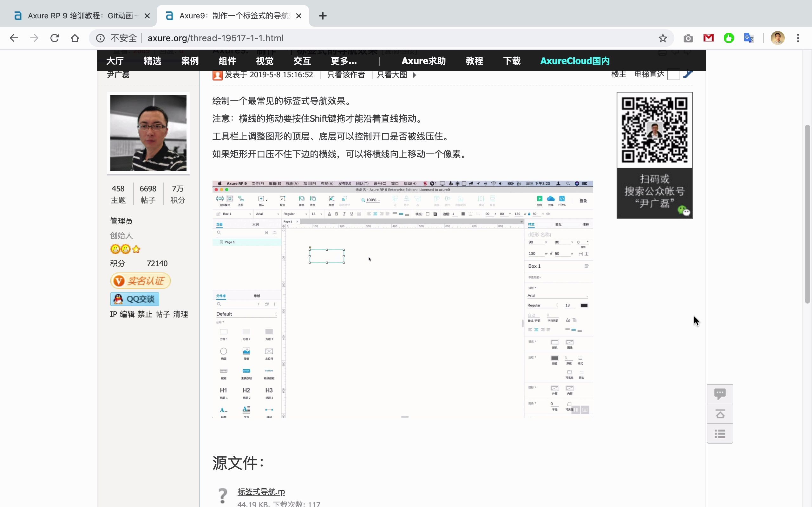Click the H1 heading style icon

coord(223,389)
